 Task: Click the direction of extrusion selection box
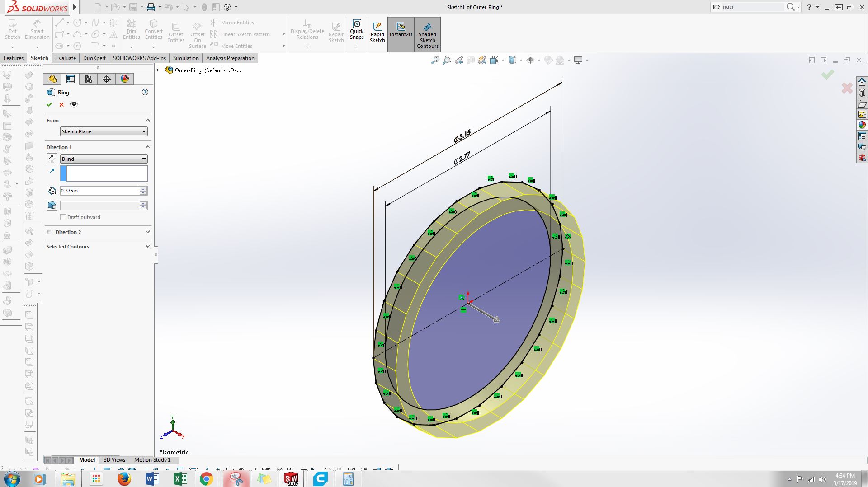click(x=104, y=173)
